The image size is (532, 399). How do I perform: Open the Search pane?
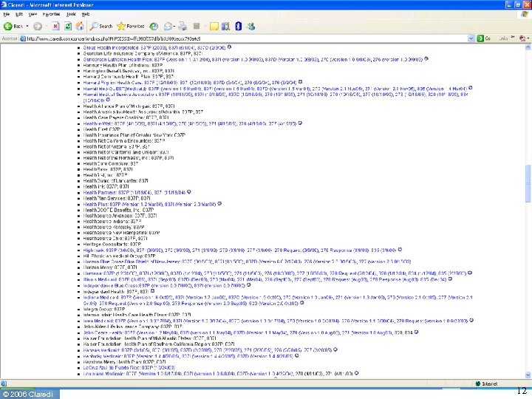click(101, 26)
